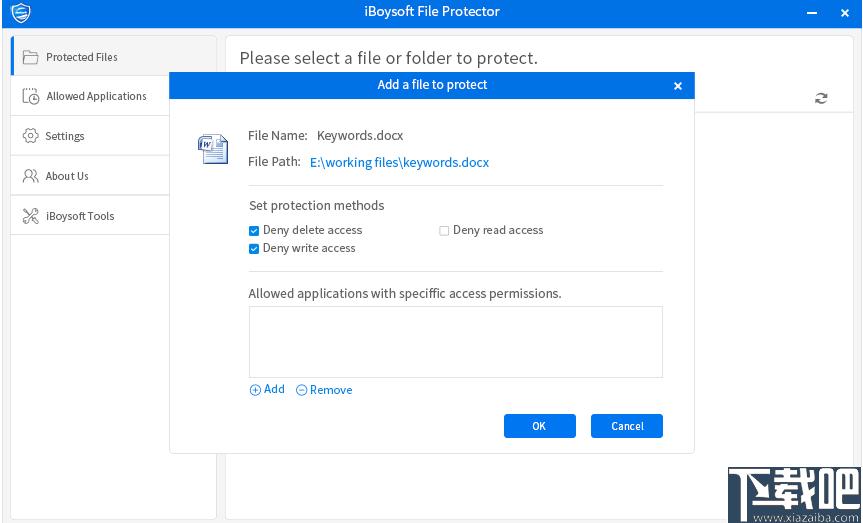The width and height of the screenshot is (863, 523).
Task: Click the plus circle icon beside Add
Action: [255, 390]
